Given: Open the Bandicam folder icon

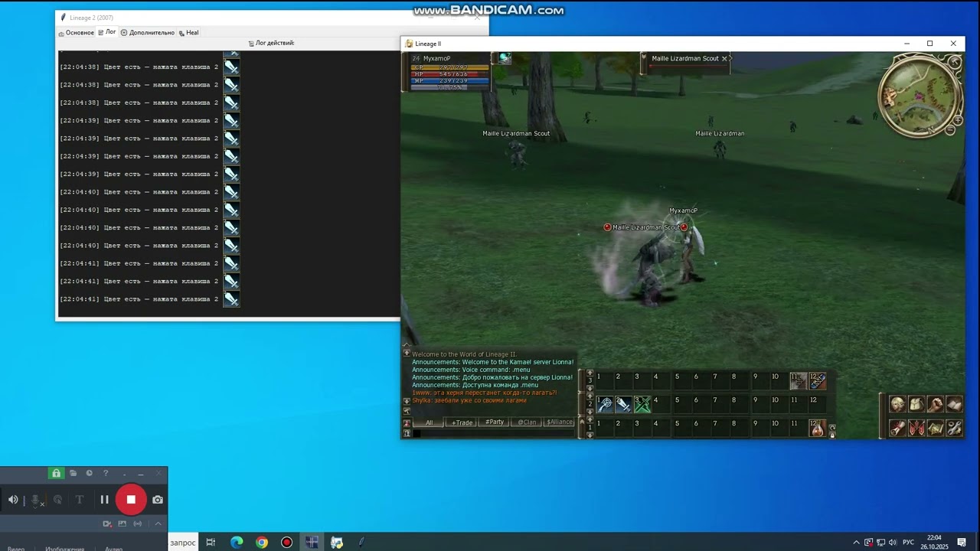Looking at the screenshot, I should [x=73, y=473].
